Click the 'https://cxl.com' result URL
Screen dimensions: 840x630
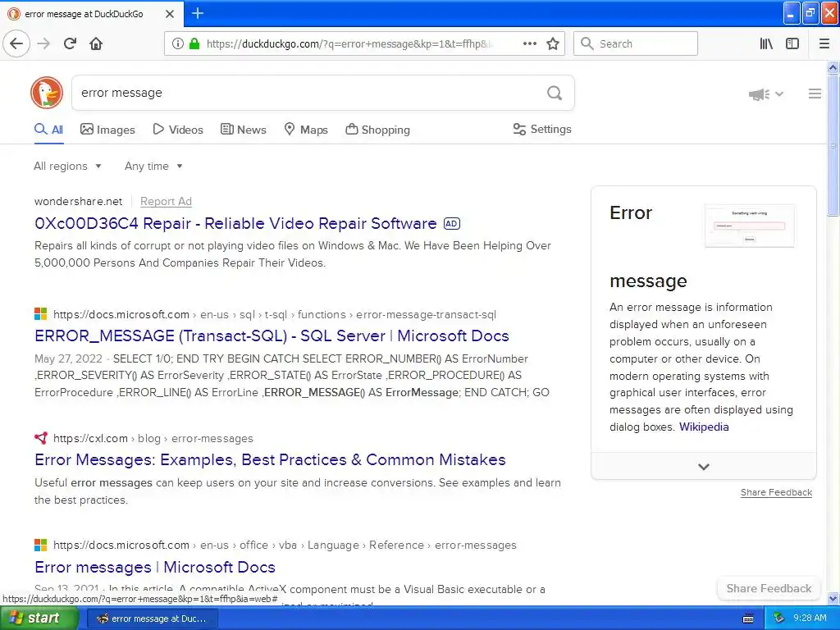[x=90, y=438]
